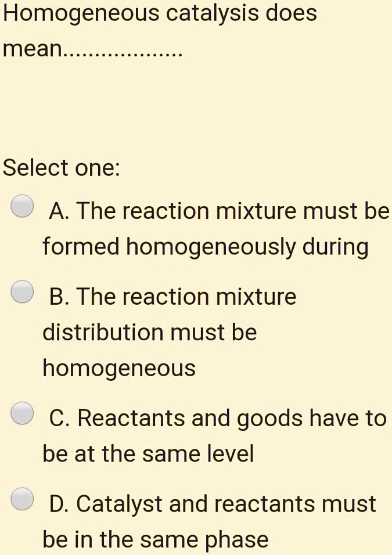Click the letter 'B.' option label
This screenshot has height=555, width=392.
pyautogui.click(x=59, y=297)
